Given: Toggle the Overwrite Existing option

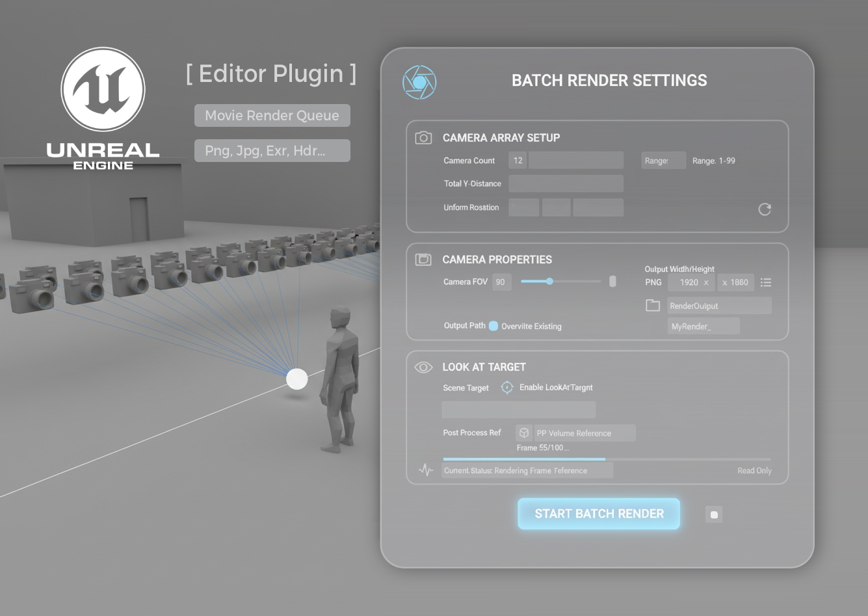Looking at the screenshot, I should pos(493,326).
